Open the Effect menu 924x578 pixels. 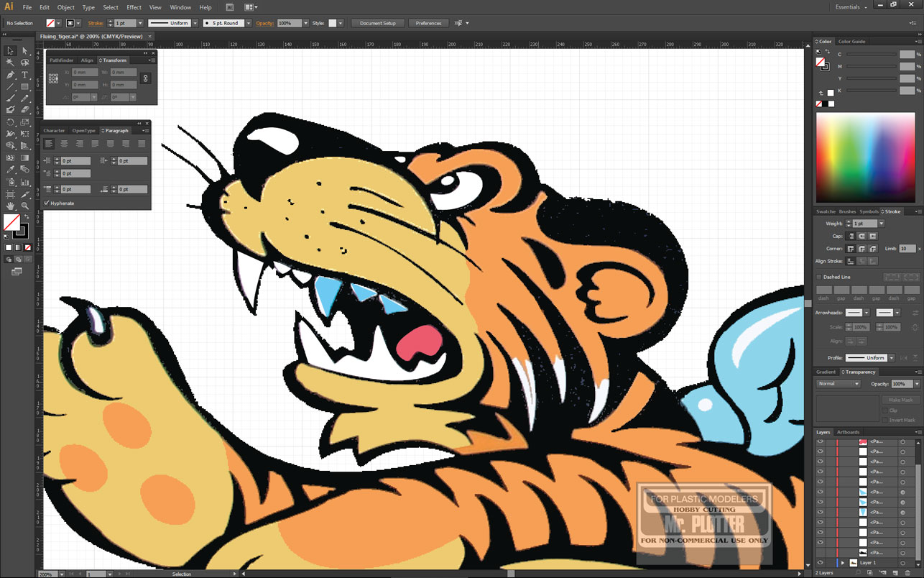click(x=134, y=7)
